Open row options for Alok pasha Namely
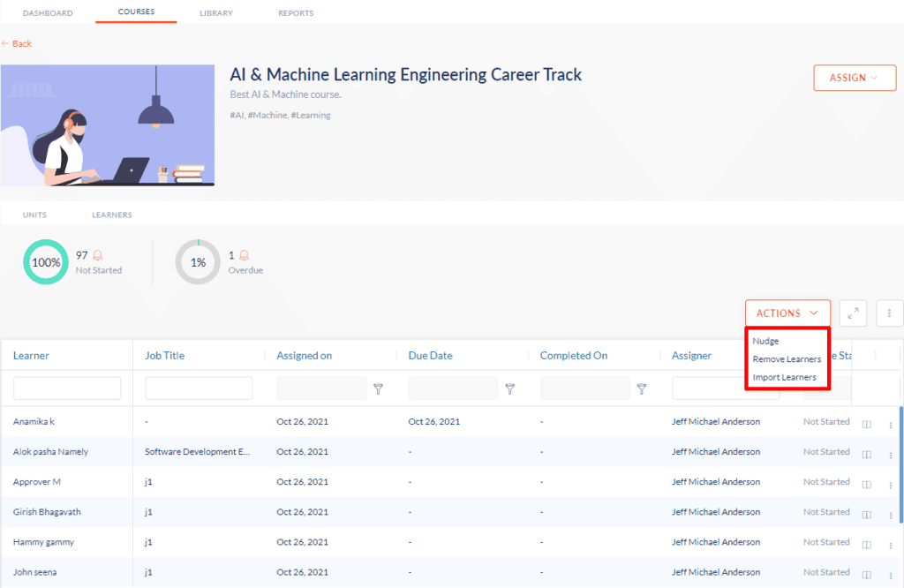Viewport: 904px width, 588px height. tap(891, 455)
